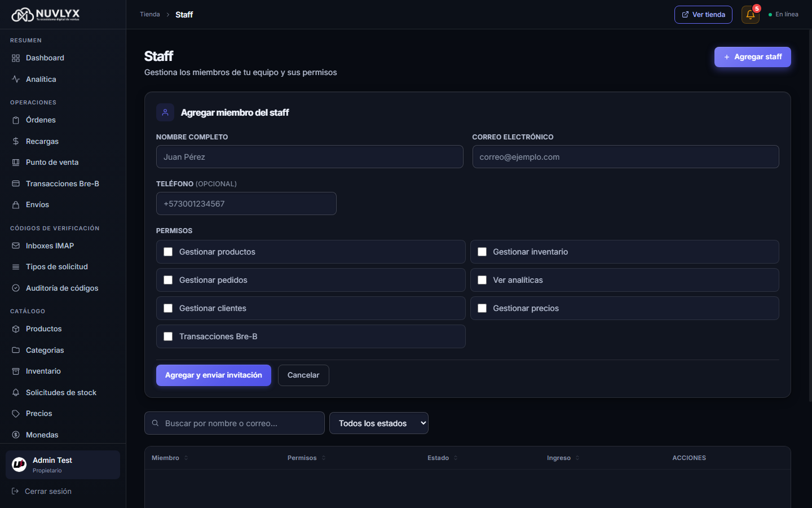The width and height of the screenshot is (812, 508).
Task: Focus the Correo electrónico input field
Action: coord(625,157)
